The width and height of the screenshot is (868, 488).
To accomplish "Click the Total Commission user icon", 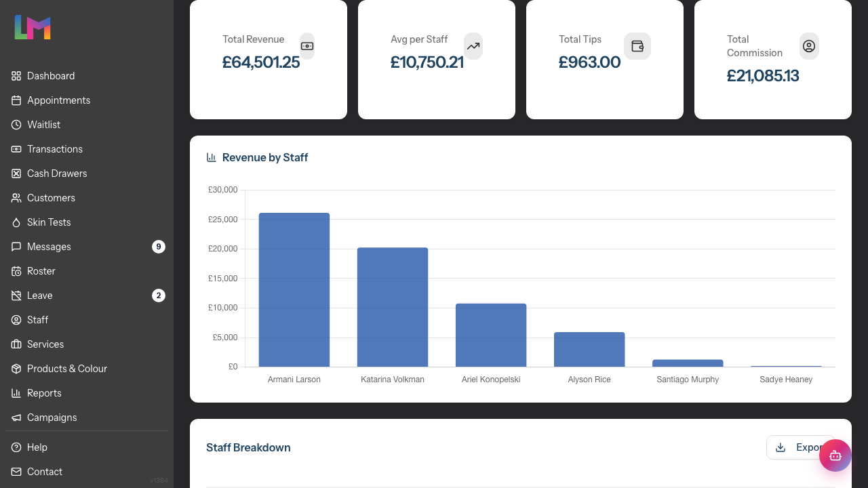I will point(809,46).
